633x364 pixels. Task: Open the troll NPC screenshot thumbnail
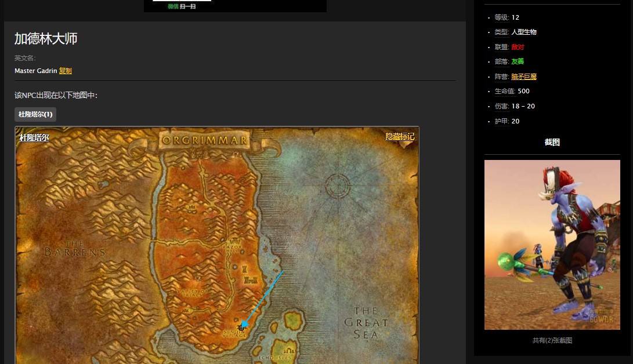pyautogui.click(x=552, y=245)
